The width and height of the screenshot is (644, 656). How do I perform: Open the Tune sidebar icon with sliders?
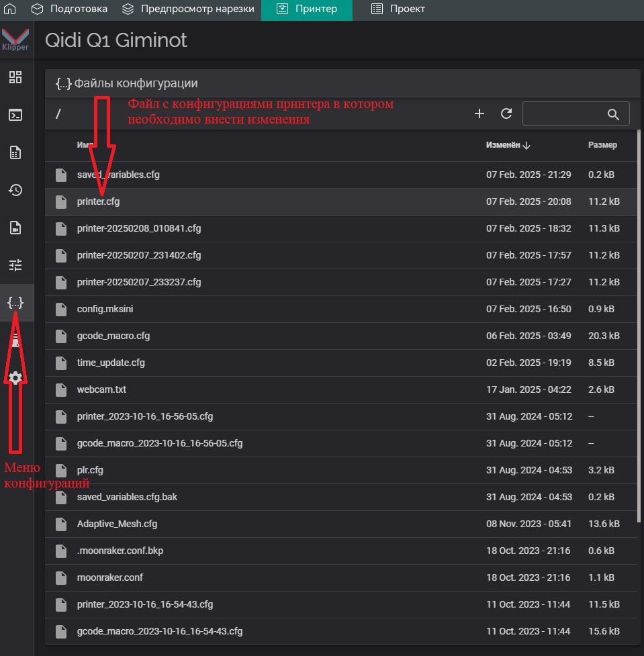click(15, 265)
